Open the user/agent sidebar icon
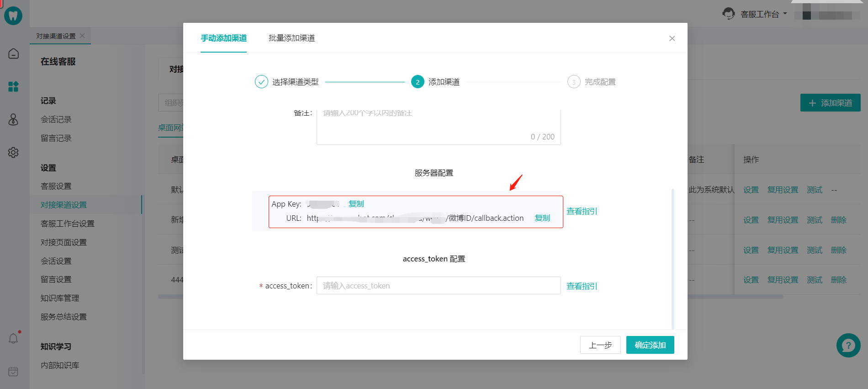The width and height of the screenshot is (868, 389). point(14,119)
